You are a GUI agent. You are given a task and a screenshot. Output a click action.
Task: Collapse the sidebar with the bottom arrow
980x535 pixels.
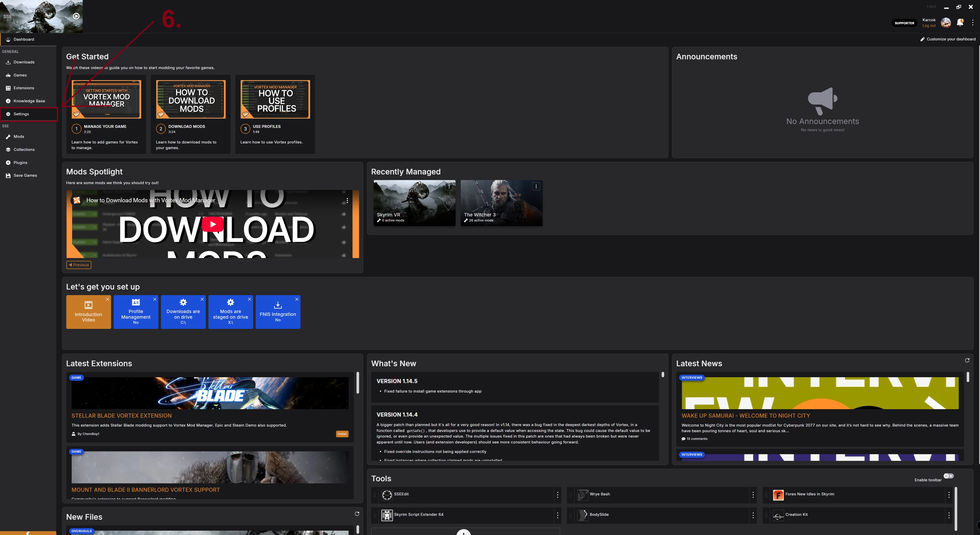pos(28,533)
